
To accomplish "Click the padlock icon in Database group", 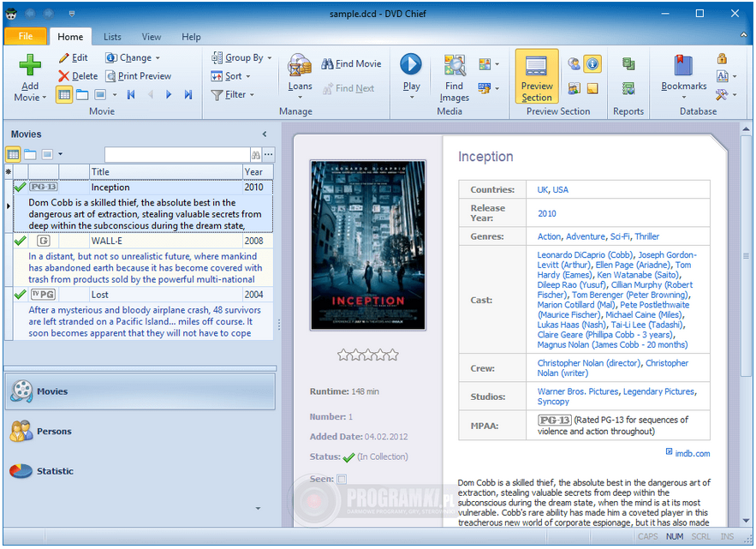I will tap(722, 58).
